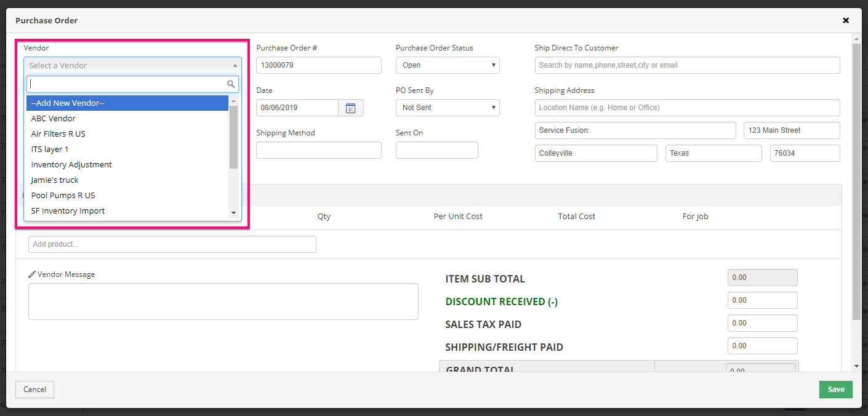Expand the Purchase Order Status dropdown
Screen dimensions: 868x416
tap(447, 65)
